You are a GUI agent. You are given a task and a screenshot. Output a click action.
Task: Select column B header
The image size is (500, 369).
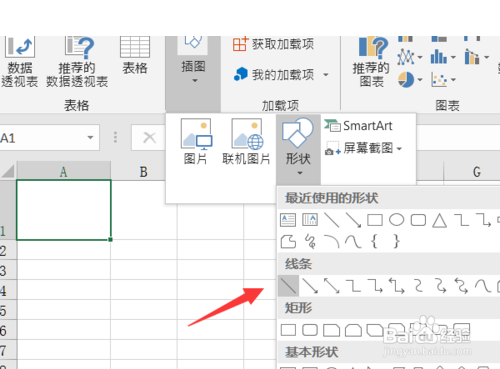(x=143, y=172)
